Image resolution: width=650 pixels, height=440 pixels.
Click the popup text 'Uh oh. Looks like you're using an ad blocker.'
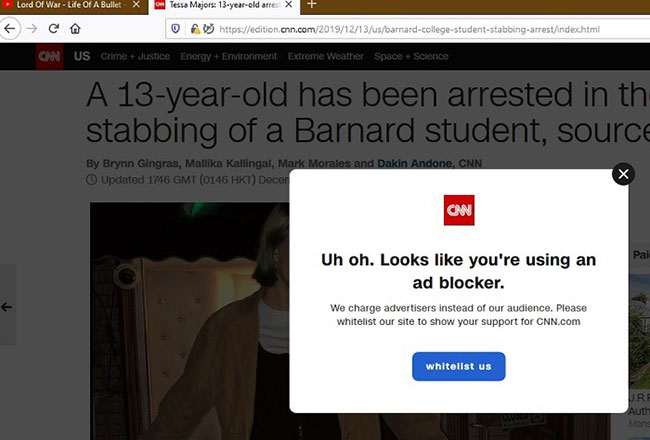(x=458, y=271)
